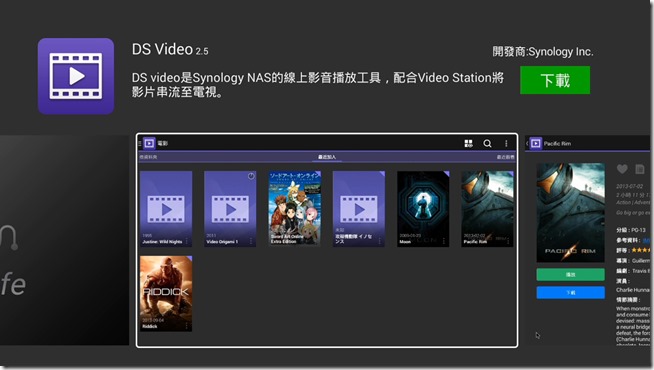Open more options dots on Riddick tile
The height and width of the screenshot is (370, 654).
click(x=187, y=326)
